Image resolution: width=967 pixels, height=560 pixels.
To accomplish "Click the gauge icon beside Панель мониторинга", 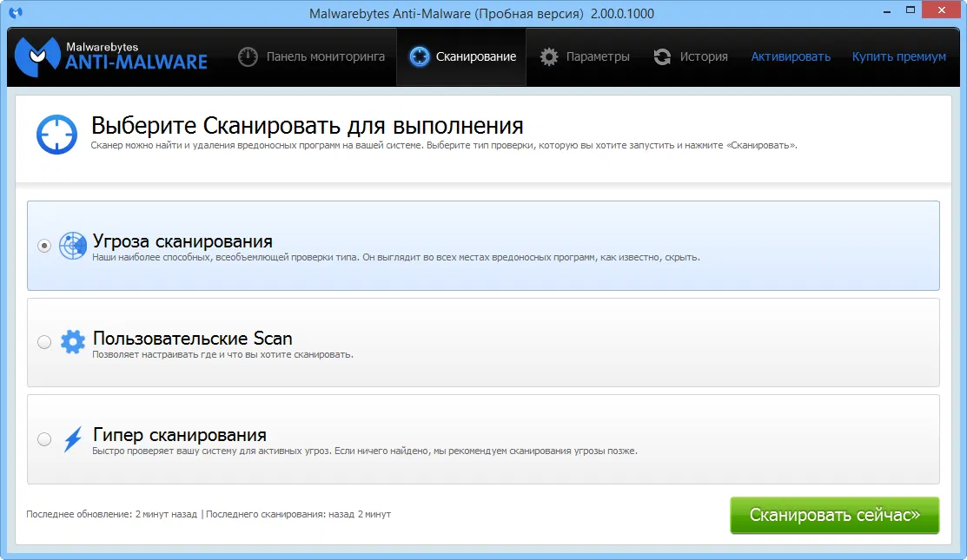I will [x=247, y=56].
